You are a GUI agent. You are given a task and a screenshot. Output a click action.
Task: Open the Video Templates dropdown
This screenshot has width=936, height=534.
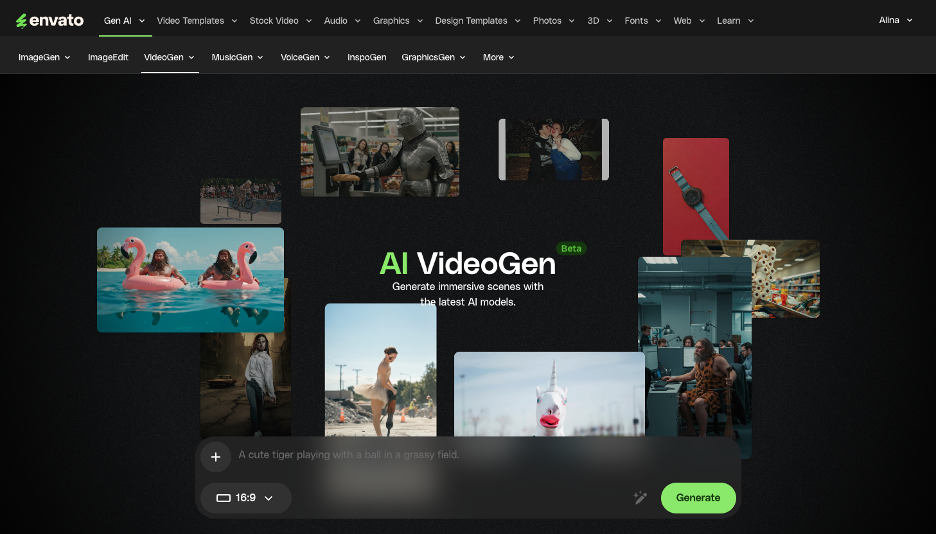(197, 20)
